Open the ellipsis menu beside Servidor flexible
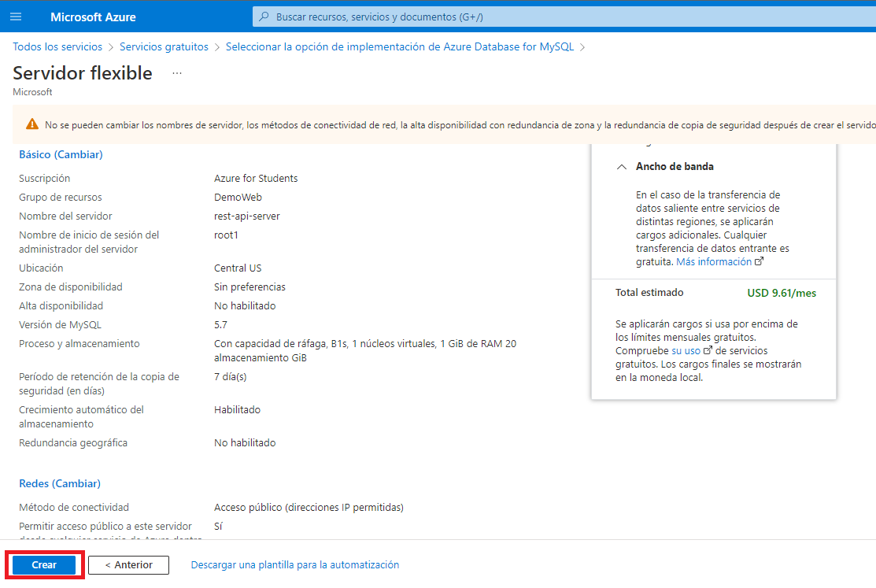The height and width of the screenshot is (588, 876). pyautogui.click(x=177, y=73)
